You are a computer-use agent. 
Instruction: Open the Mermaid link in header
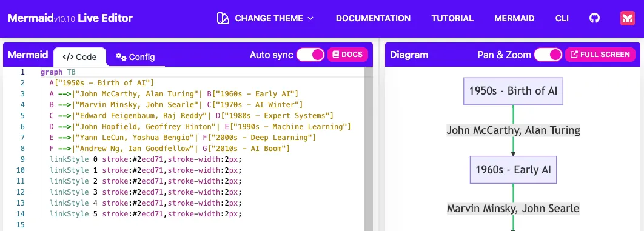[x=514, y=18]
